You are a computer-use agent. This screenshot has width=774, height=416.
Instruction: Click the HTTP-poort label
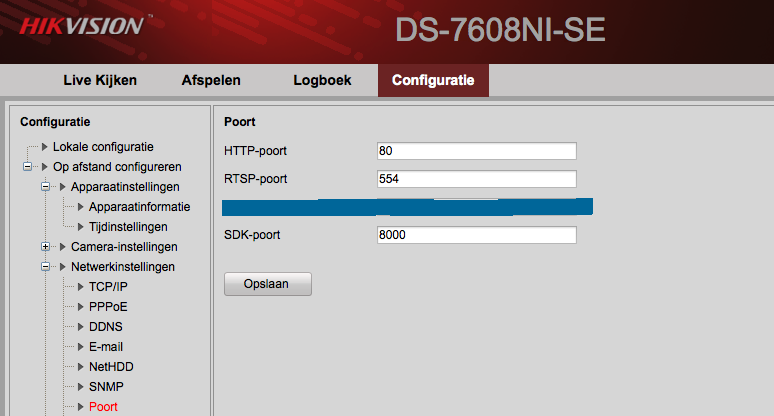255,151
